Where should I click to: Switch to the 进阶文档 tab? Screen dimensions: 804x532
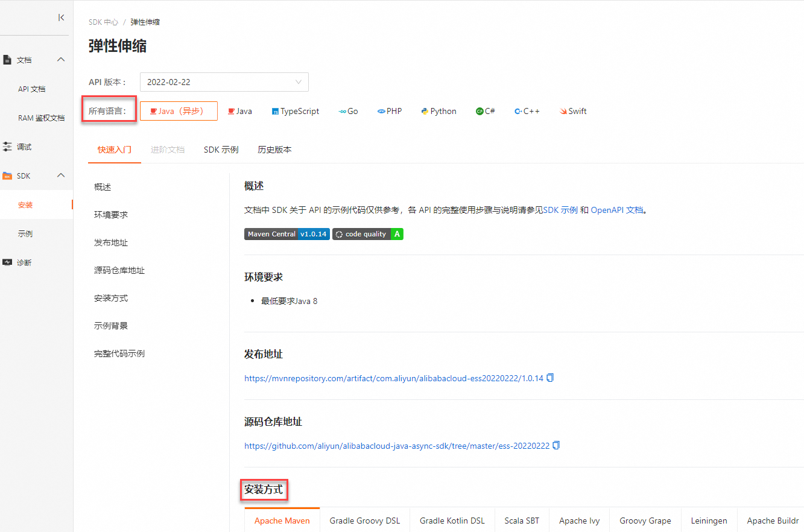(x=168, y=150)
